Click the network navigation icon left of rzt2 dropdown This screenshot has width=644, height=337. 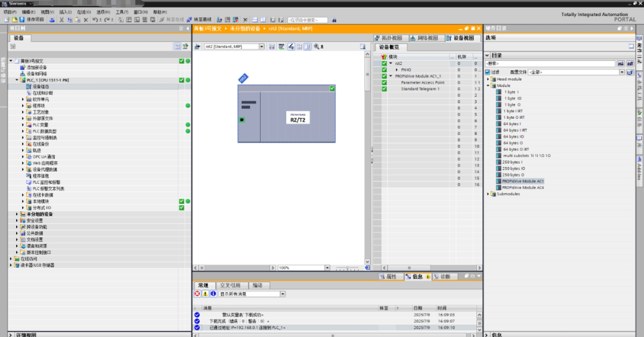197,47
